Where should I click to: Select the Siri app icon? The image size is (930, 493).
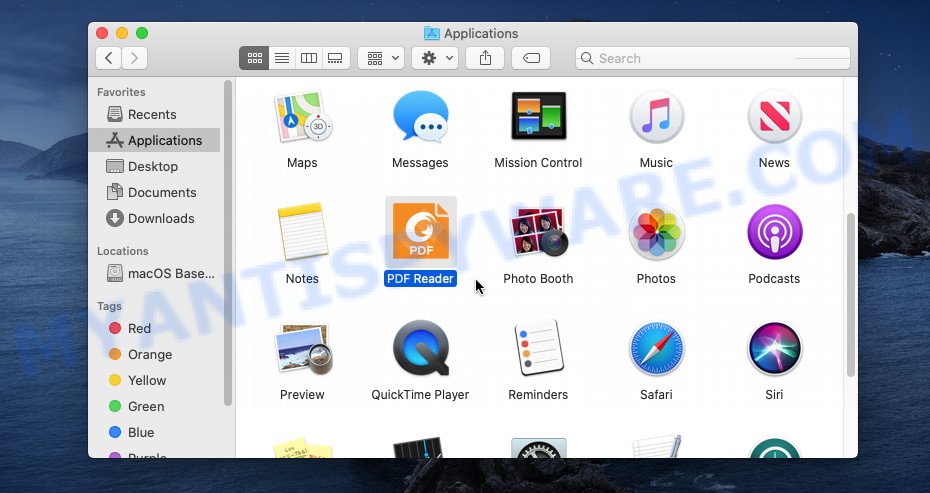775,348
